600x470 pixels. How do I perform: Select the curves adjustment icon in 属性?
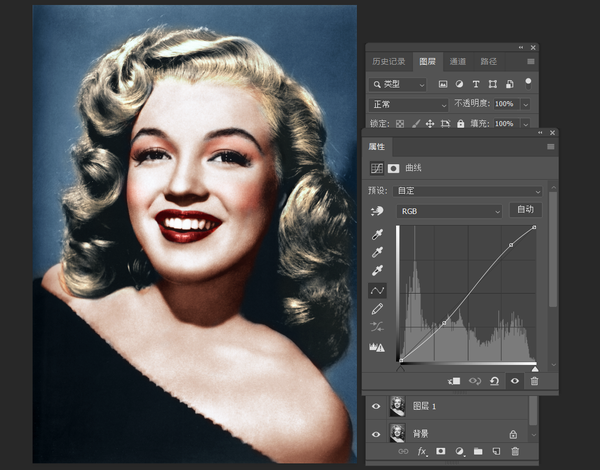click(377, 168)
